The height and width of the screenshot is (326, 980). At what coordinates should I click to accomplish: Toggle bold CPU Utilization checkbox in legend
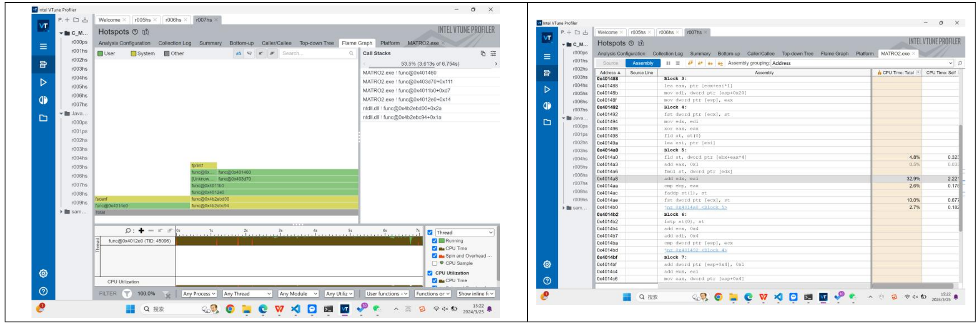click(x=430, y=273)
